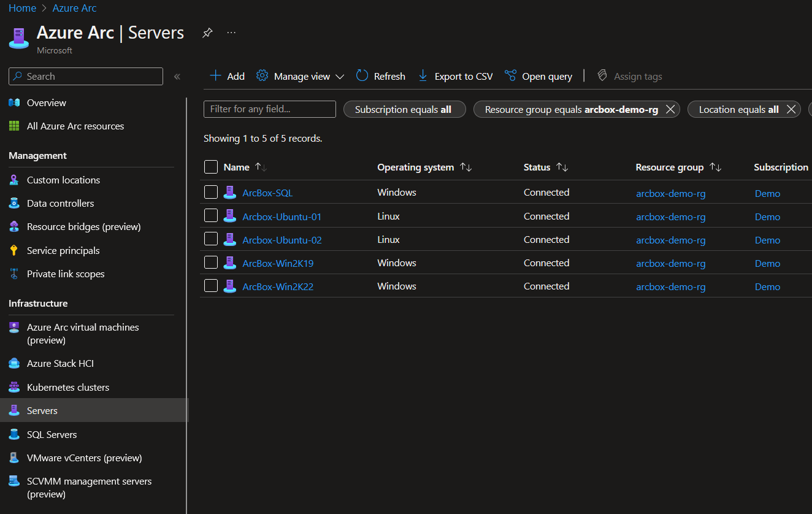Click the Service principals key icon
Screen dimensions: 812x514
point(14,250)
